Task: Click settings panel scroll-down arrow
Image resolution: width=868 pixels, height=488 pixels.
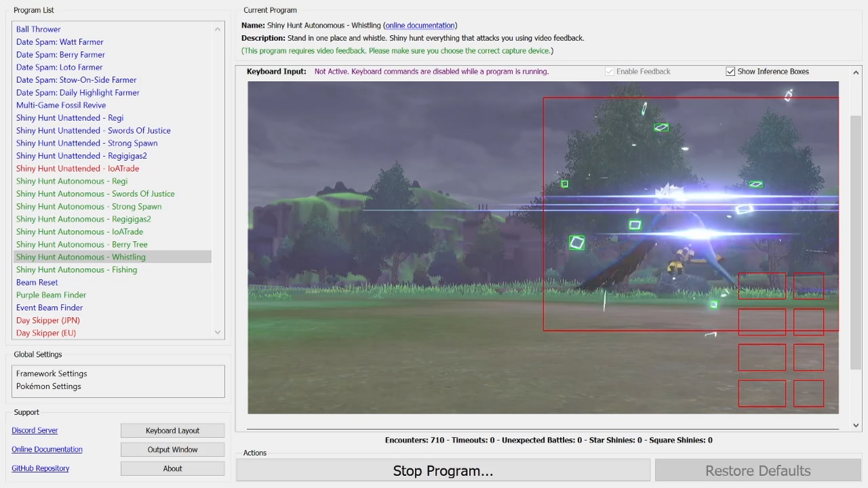Action: 855,425
